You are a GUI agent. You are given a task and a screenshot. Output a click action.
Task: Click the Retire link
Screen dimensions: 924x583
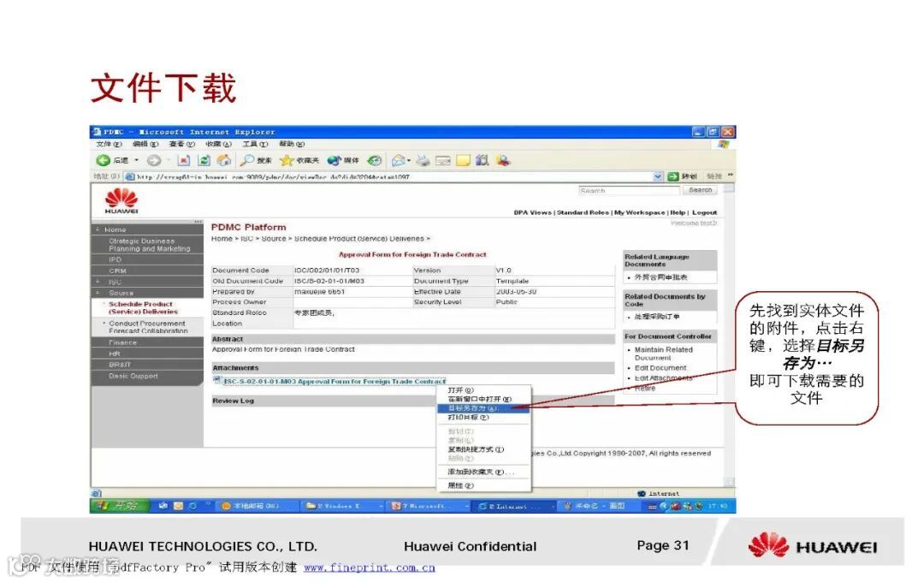tap(645, 388)
